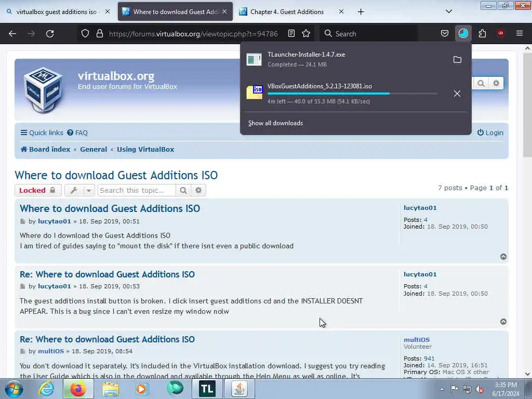The image size is (532, 399).
Task: Go back to the previous page
Action: pos(12,34)
